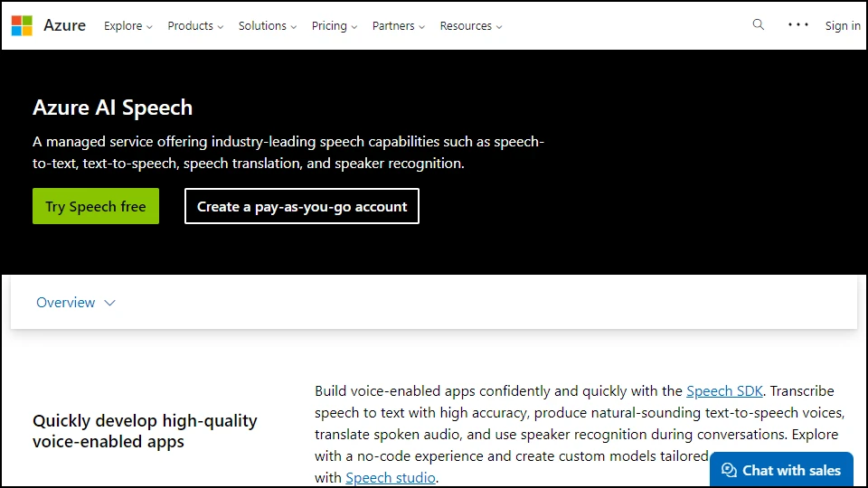Click the Microsoft four-square logo
This screenshot has height=488, width=868.
click(x=22, y=25)
